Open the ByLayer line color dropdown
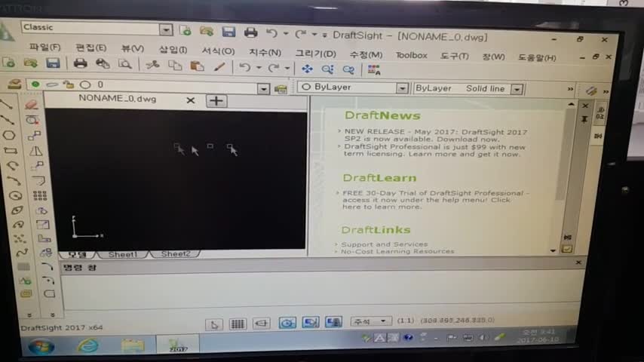 (402, 88)
